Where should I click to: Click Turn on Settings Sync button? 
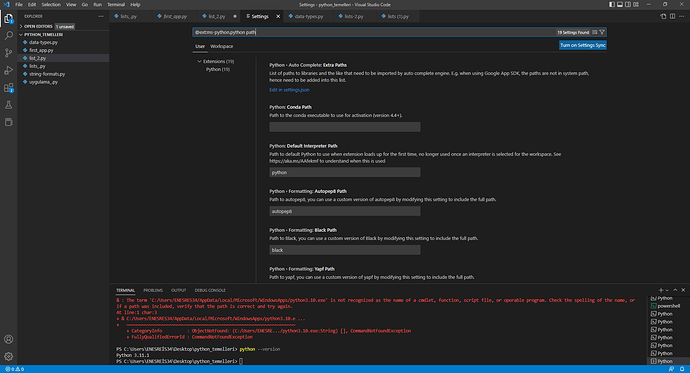coord(583,45)
